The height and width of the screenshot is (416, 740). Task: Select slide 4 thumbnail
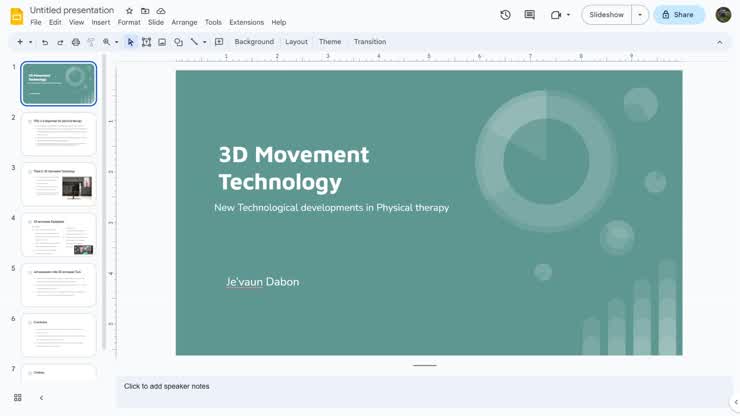[x=59, y=235]
